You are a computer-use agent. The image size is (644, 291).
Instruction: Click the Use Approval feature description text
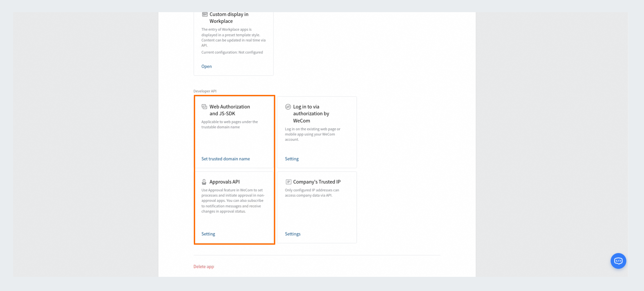[233, 201]
